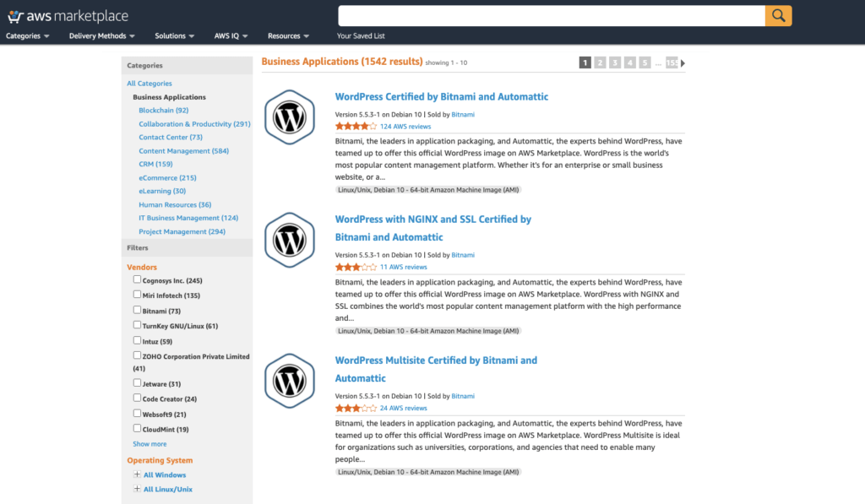This screenshot has height=504, width=865.
Task: Expand the All Windows operating system group
Action: (137, 474)
